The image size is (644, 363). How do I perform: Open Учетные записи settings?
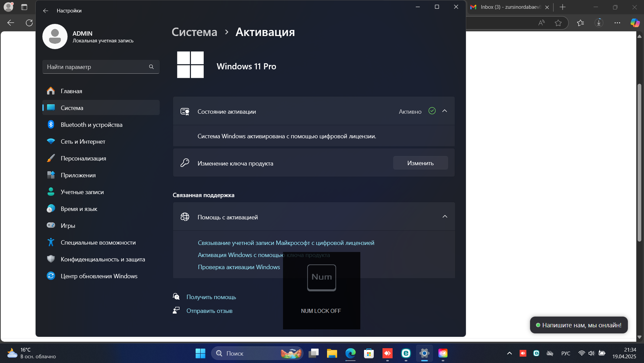coord(101,192)
